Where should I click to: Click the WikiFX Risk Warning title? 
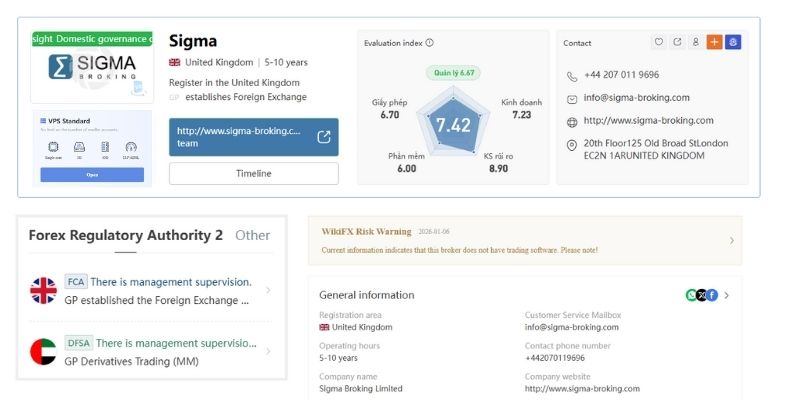(x=366, y=232)
